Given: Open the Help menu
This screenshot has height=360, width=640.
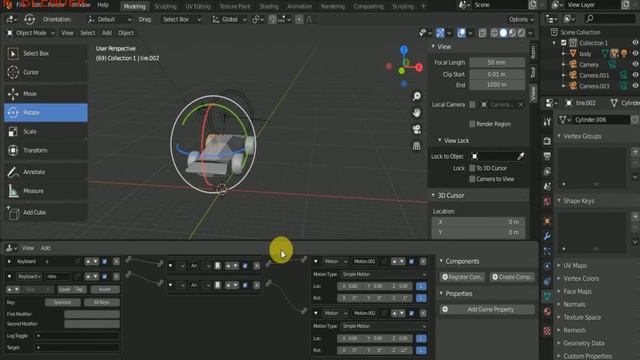Looking at the screenshot, I should 103,5.
